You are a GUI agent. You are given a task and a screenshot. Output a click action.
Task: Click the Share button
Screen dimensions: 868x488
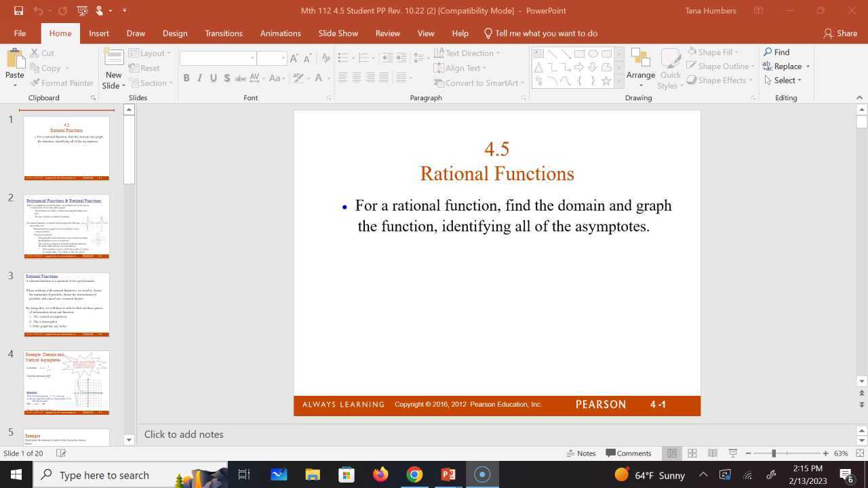[x=840, y=33]
